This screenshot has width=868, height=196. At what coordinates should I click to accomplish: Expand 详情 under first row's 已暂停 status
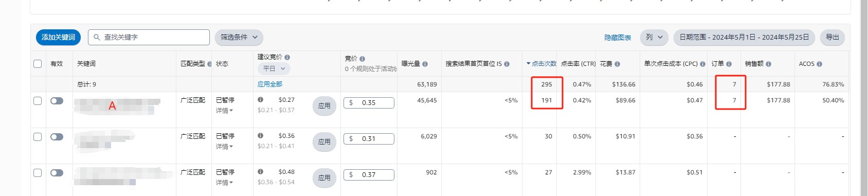click(224, 111)
